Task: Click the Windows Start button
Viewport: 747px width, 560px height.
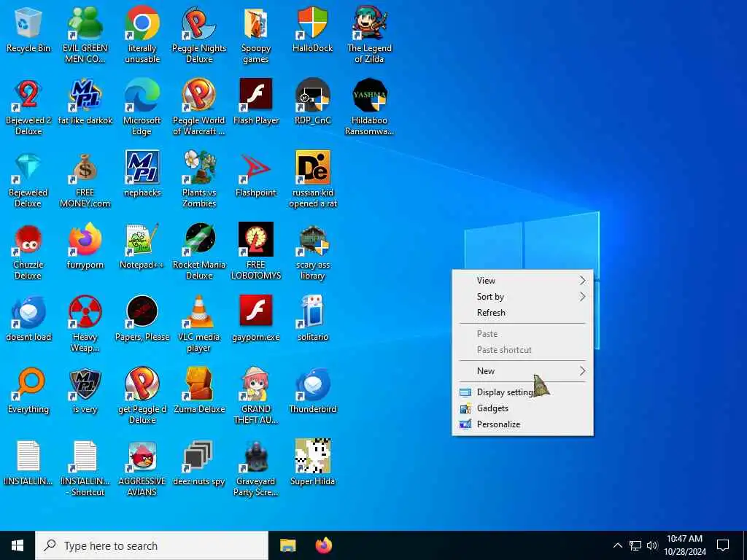Action: pos(18,545)
